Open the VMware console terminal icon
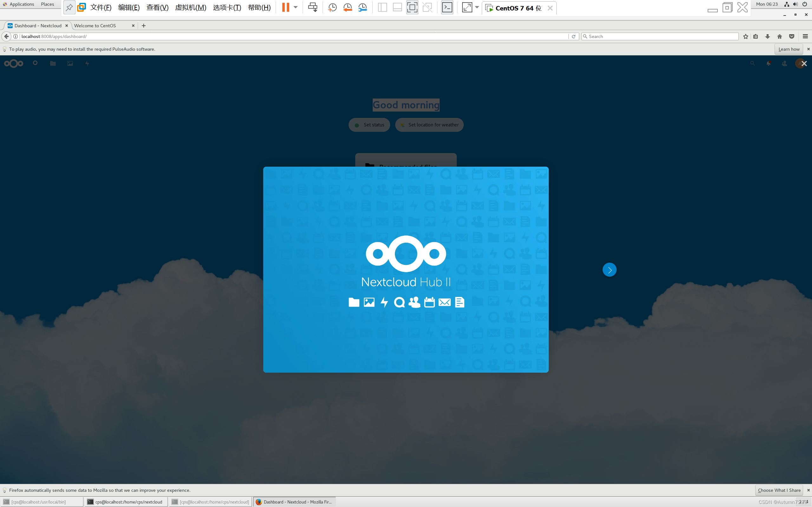Viewport: 812px width, 507px height. click(447, 7)
